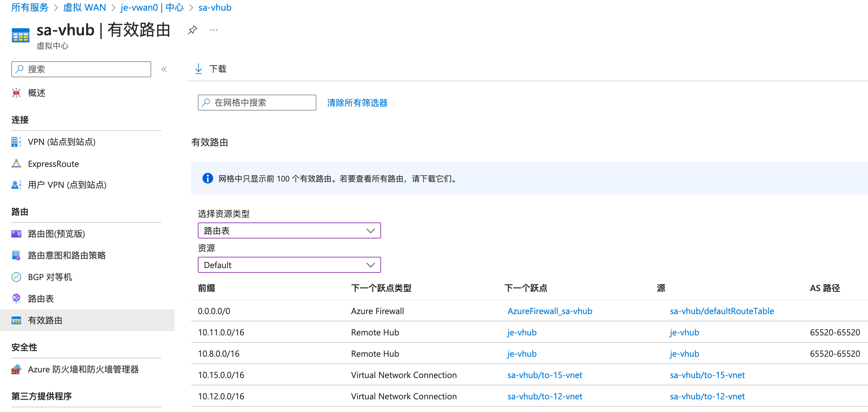Open 路由意图和路由策略 menu item
Viewport: 868px width, 412px height.
(67, 255)
